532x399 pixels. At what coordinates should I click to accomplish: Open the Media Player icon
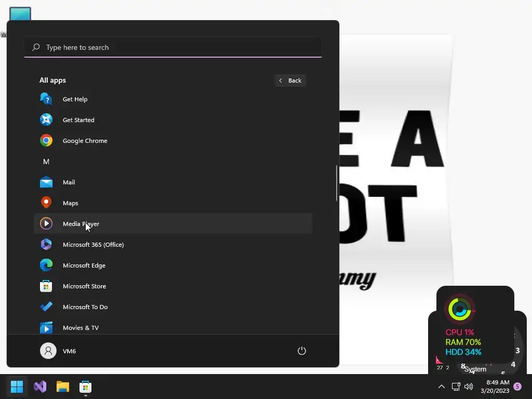(46, 223)
